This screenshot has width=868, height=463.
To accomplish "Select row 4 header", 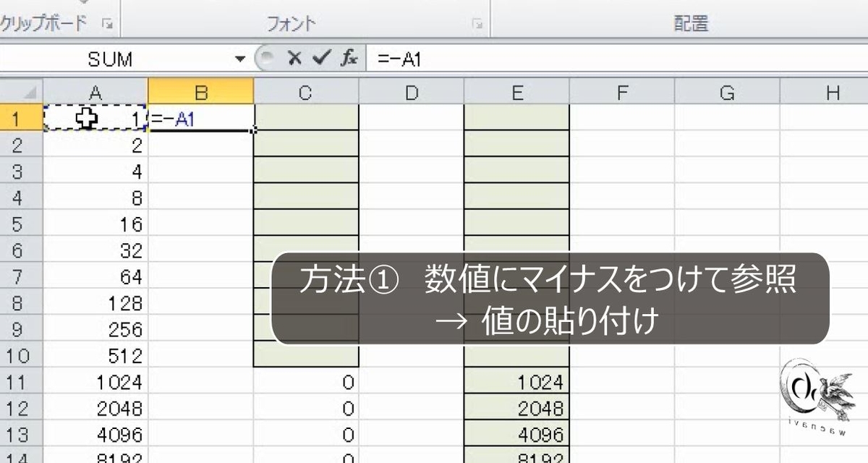I will pos(22,197).
